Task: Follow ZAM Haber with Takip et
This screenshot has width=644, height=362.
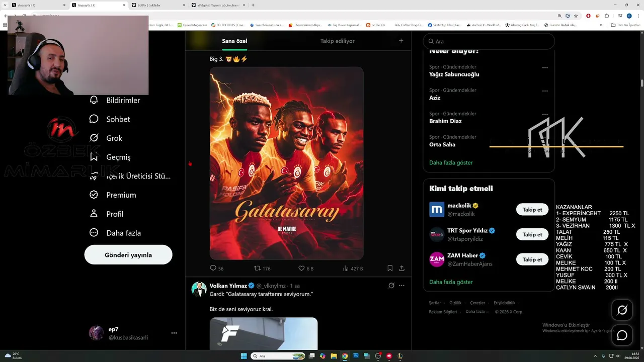Action: pos(532,259)
